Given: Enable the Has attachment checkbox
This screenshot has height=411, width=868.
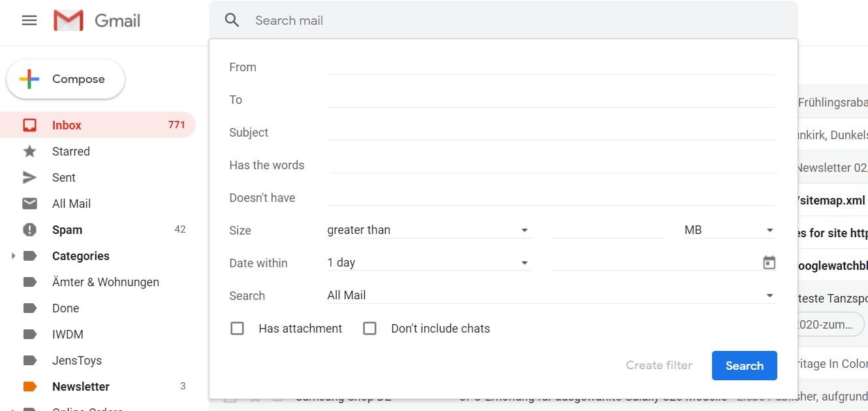Looking at the screenshot, I should [x=238, y=329].
